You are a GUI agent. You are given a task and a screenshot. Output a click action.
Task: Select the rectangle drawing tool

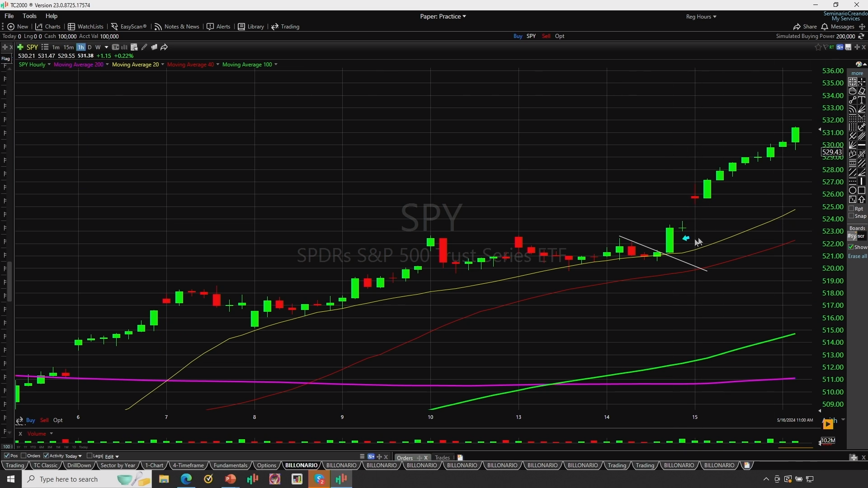tap(862, 190)
